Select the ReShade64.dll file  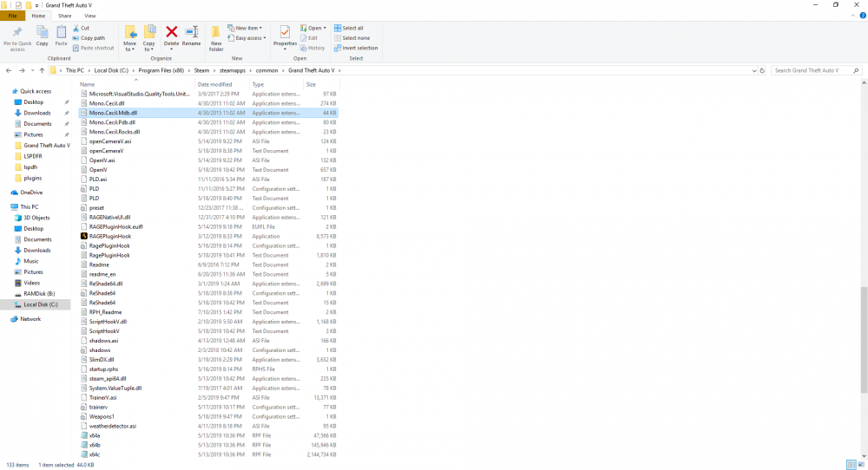pyautogui.click(x=208, y=284)
